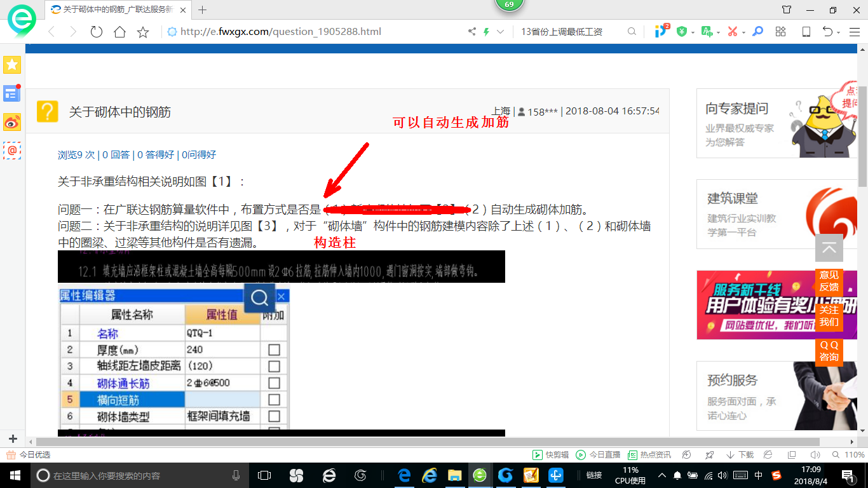Open the browser hamburger main menu

[x=853, y=32]
